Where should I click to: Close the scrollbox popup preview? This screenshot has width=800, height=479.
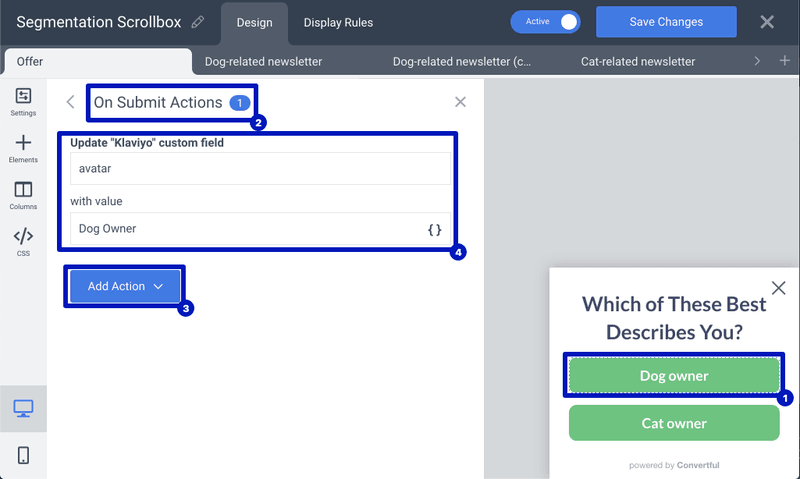(x=779, y=288)
